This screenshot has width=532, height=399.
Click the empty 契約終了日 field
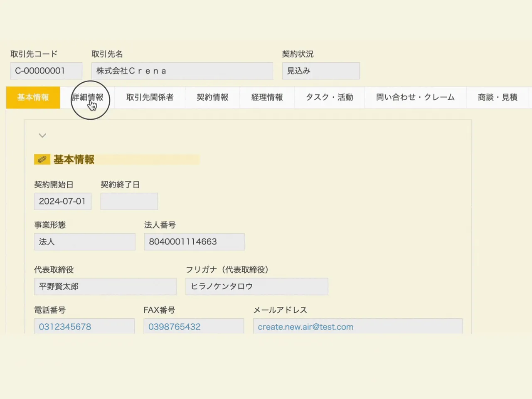[129, 201]
